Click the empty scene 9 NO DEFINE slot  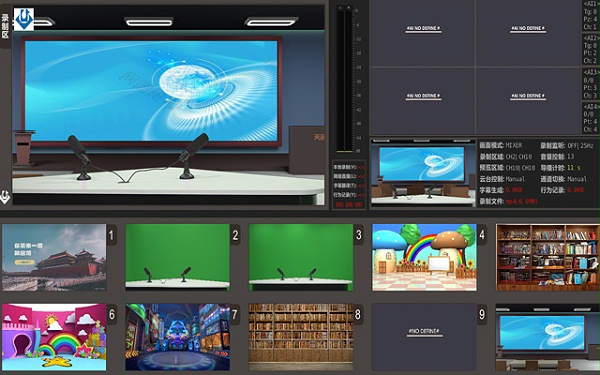[424, 337]
